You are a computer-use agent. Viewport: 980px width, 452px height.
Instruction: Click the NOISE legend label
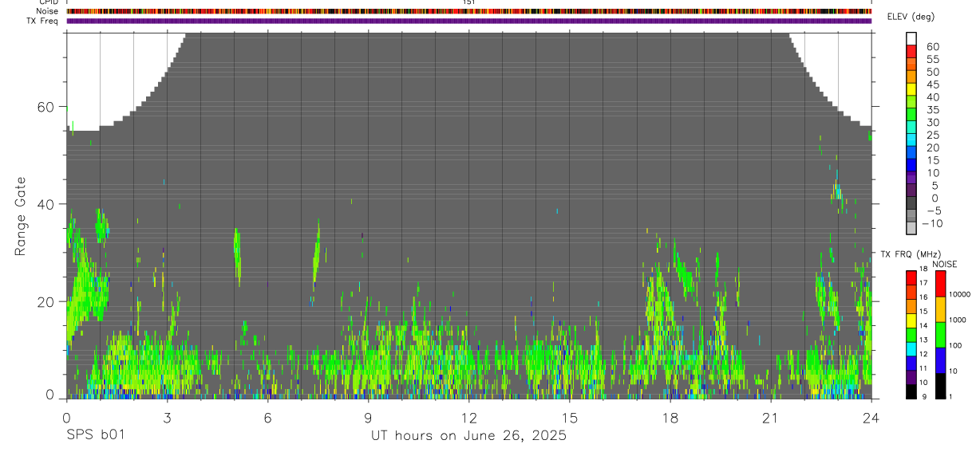pos(944,264)
